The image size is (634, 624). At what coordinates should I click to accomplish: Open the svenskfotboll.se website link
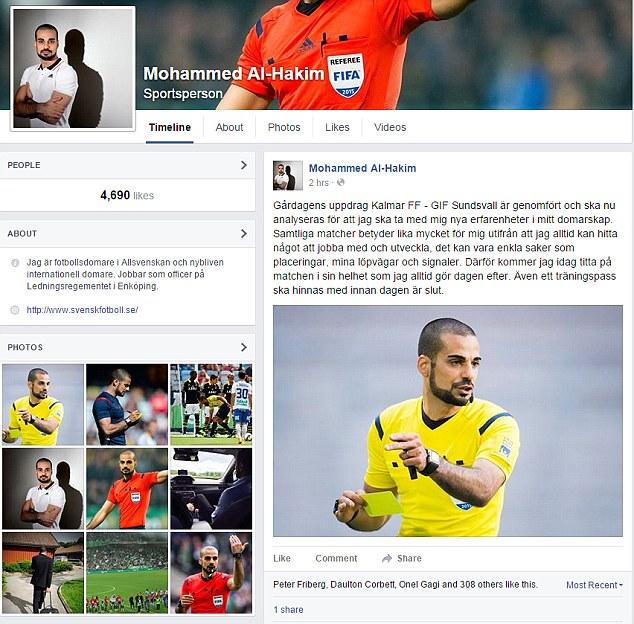[x=82, y=310]
